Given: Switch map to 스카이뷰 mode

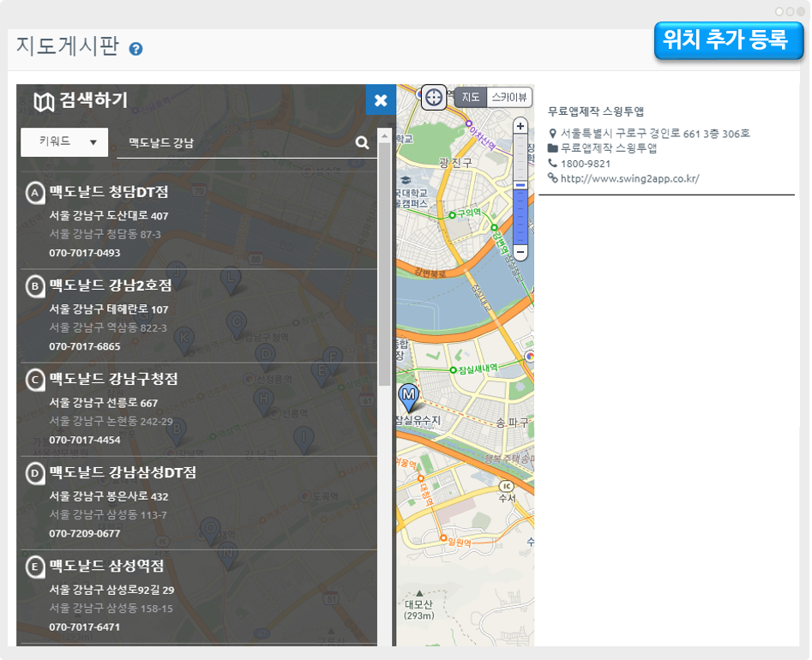Looking at the screenshot, I should (510, 98).
